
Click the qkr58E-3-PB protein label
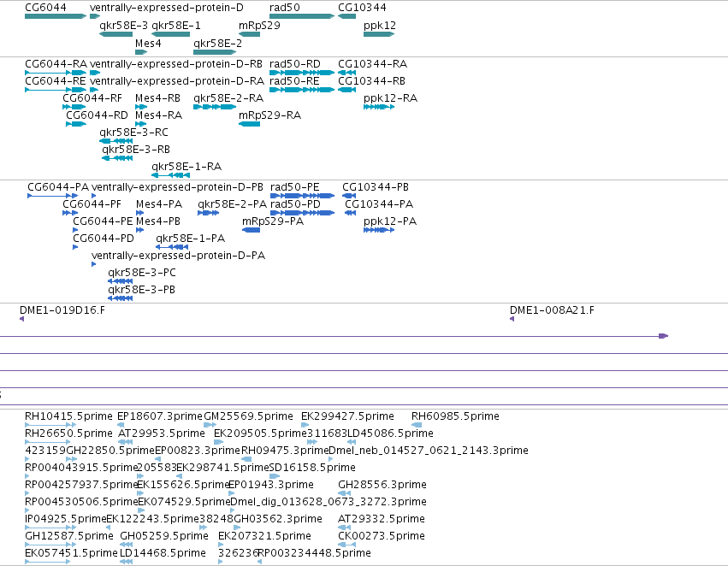142,290
